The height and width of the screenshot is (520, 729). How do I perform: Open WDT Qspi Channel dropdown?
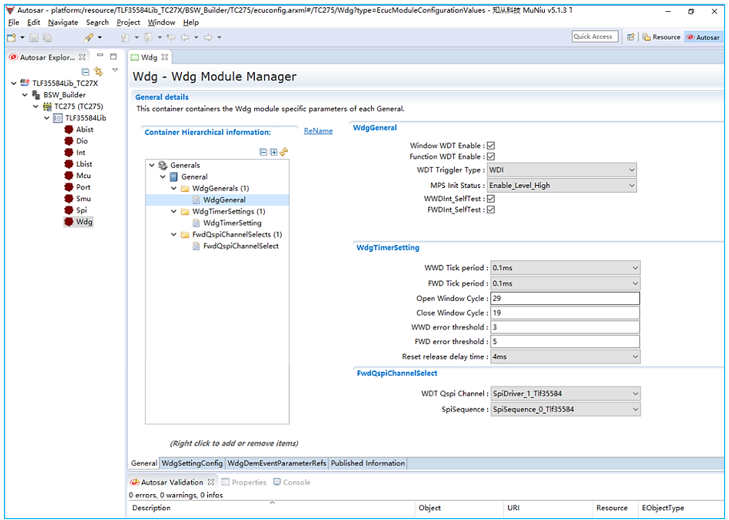(x=565, y=394)
